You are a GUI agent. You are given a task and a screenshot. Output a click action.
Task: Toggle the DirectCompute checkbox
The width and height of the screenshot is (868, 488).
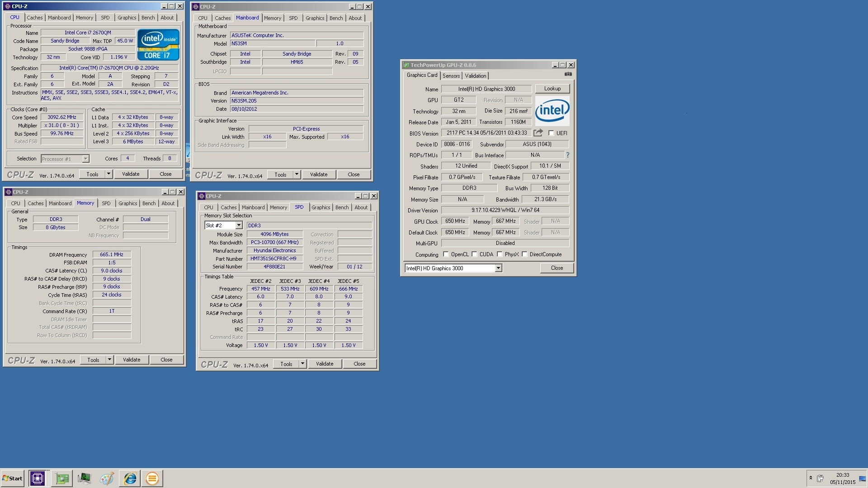pos(524,254)
